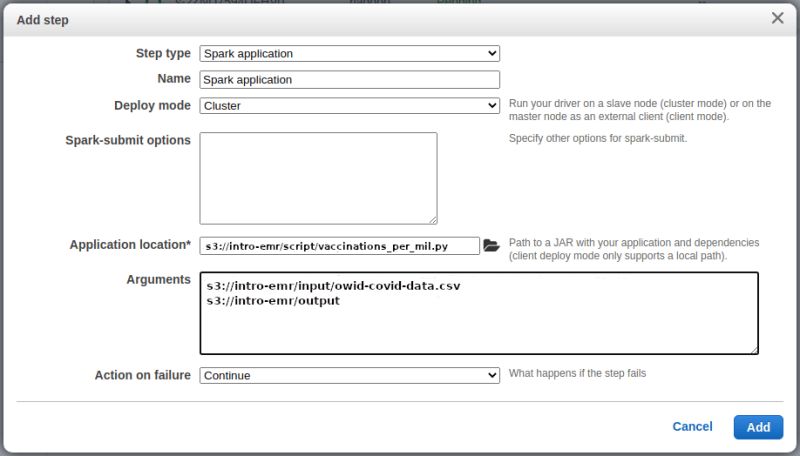The width and height of the screenshot is (800, 456).
Task: Click the Application location field
Action: (339, 246)
